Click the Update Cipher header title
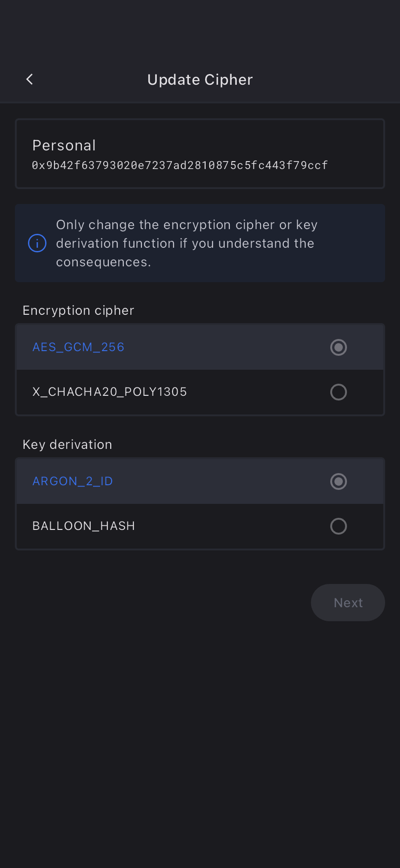This screenshot has height=868, width=400. click(200, 80)
